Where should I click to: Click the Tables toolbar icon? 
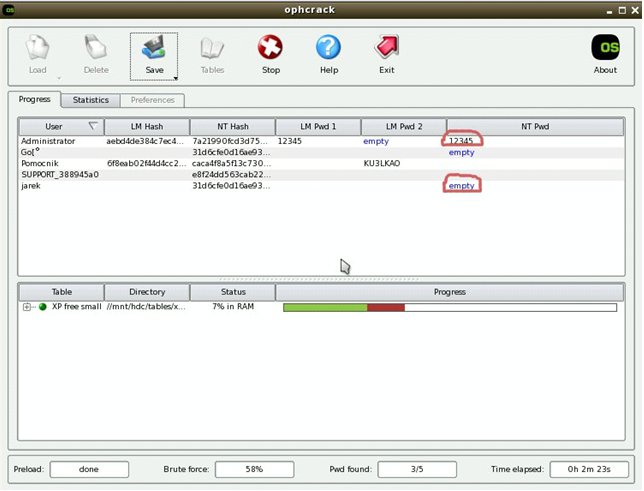coord(212,48)
